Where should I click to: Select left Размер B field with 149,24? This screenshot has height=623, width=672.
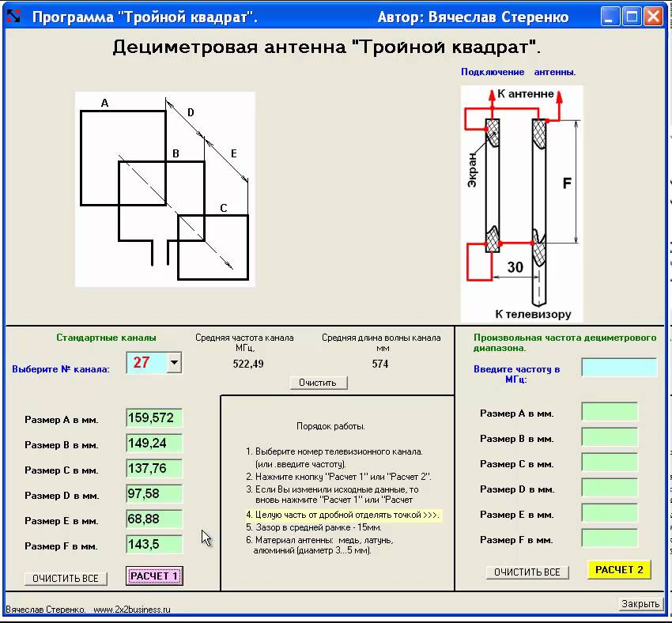154,444
